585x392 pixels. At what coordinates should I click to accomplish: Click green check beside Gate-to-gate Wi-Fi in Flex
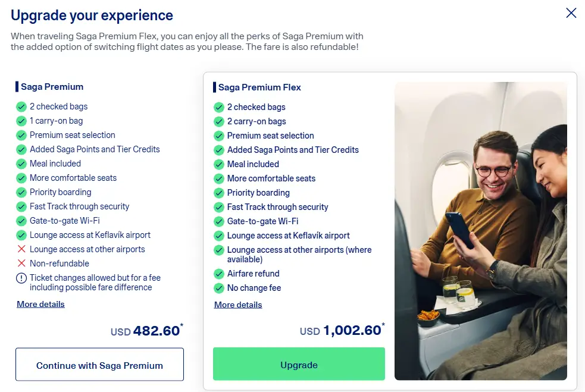(x=219, y=221)
